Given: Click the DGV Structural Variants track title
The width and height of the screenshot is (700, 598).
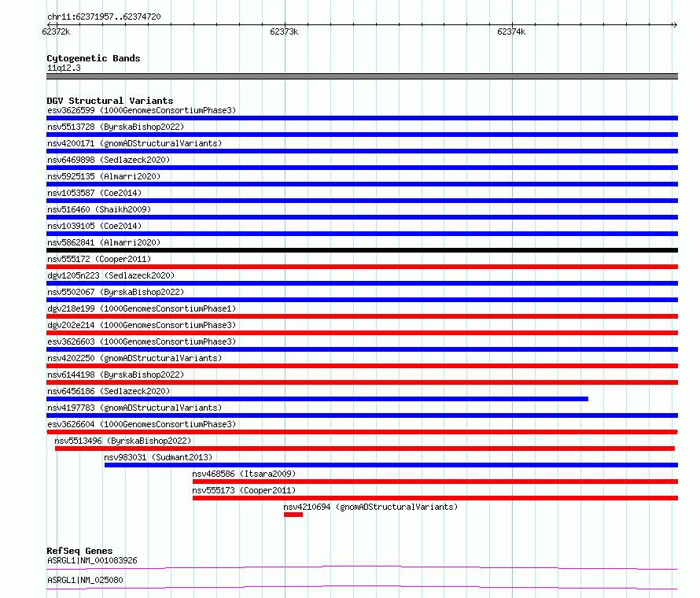Looking at the screenshot, I should (110, 101).
